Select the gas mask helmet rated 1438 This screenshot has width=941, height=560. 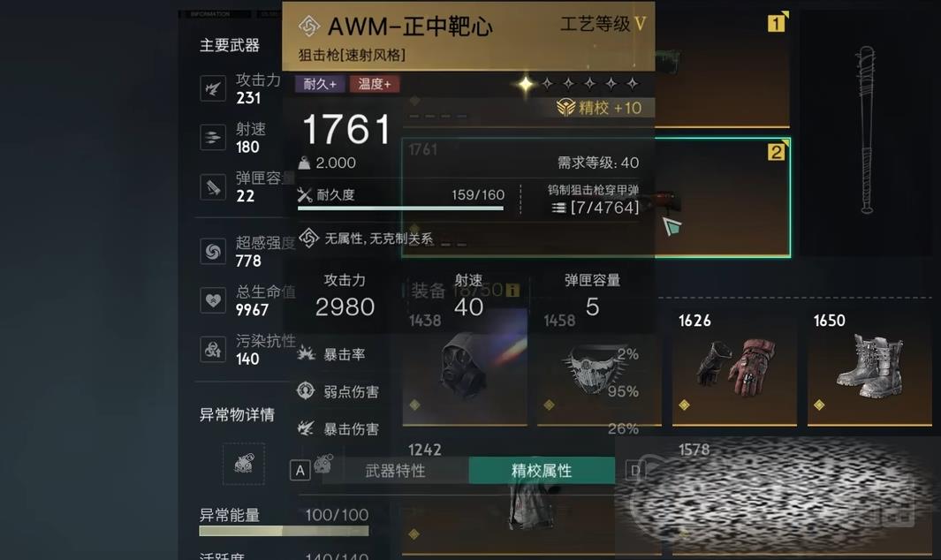pyautogui.click(x=465, y=367)
